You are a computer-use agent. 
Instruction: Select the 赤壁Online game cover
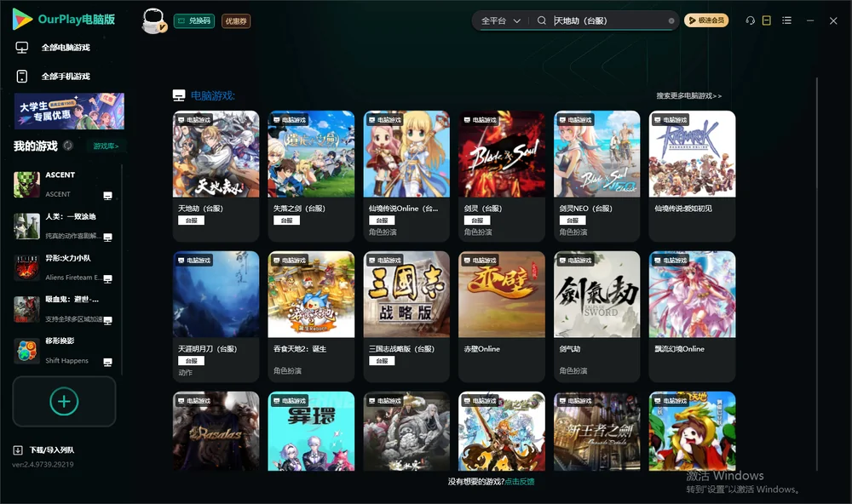point(502,295)
